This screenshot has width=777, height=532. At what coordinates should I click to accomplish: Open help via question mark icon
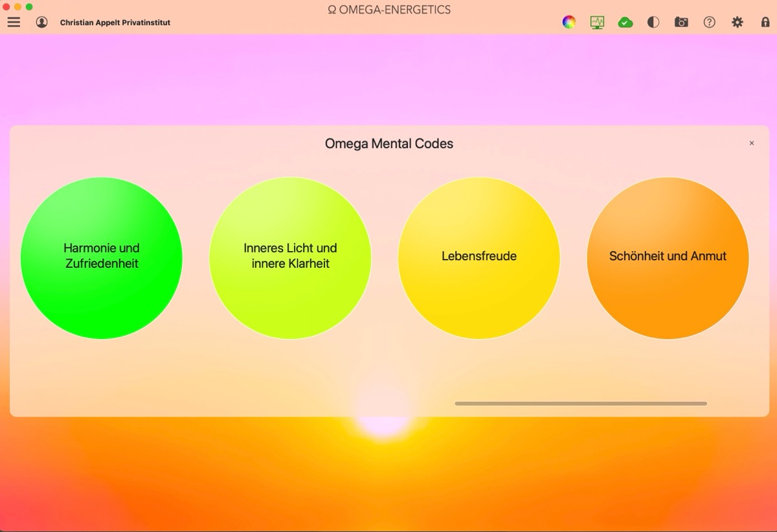point(710,22)
